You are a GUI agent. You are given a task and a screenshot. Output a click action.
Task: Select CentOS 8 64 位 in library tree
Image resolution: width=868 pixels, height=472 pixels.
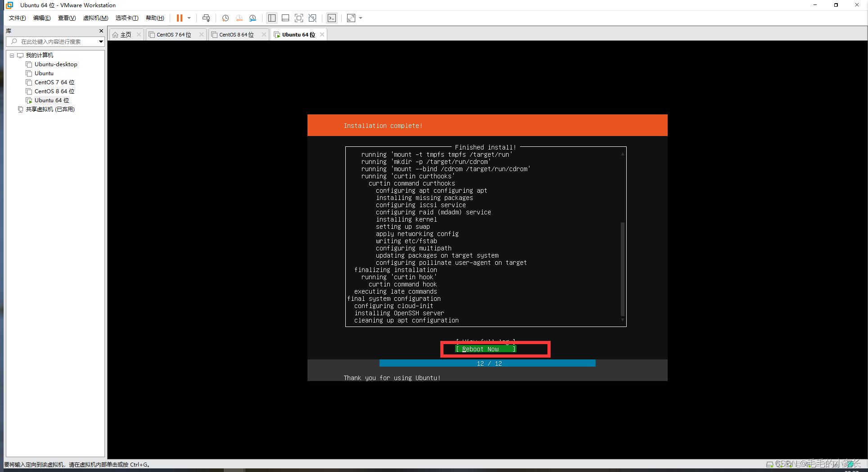(54, 91)
